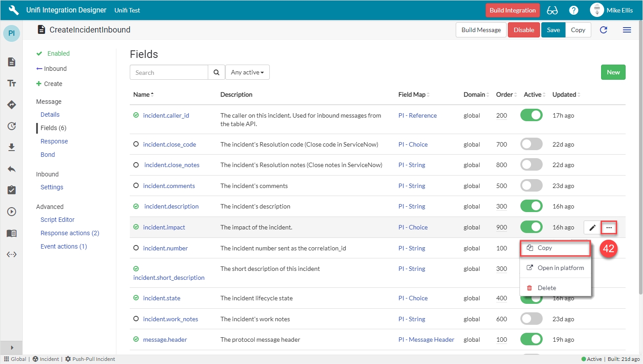The width and height of the screenshot is (643, 364).
Task: Enable the incident.close_code Active toggle
Action: (x=531, y=144)
